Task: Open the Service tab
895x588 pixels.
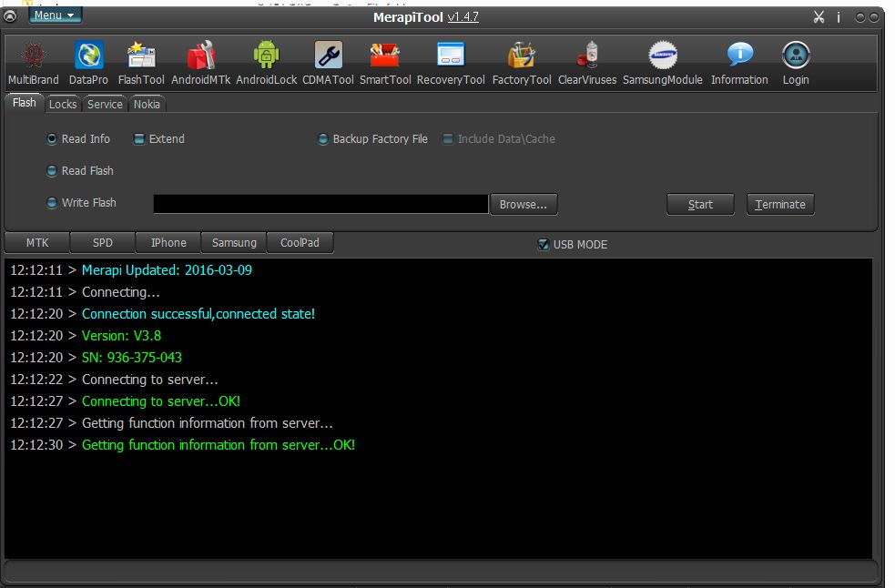Action: point(105,105)
